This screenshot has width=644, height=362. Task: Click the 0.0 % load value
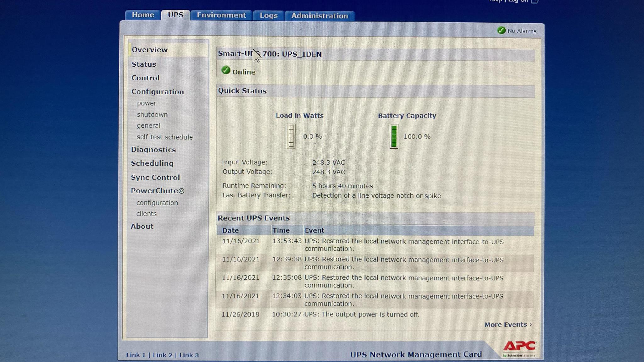point(313,136)
